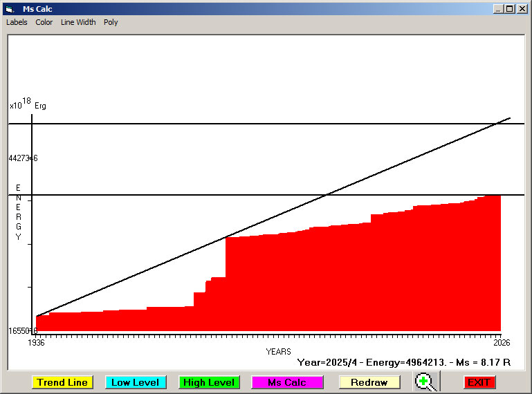Minimize the Ms Calc window

click(x=498, y=9)
